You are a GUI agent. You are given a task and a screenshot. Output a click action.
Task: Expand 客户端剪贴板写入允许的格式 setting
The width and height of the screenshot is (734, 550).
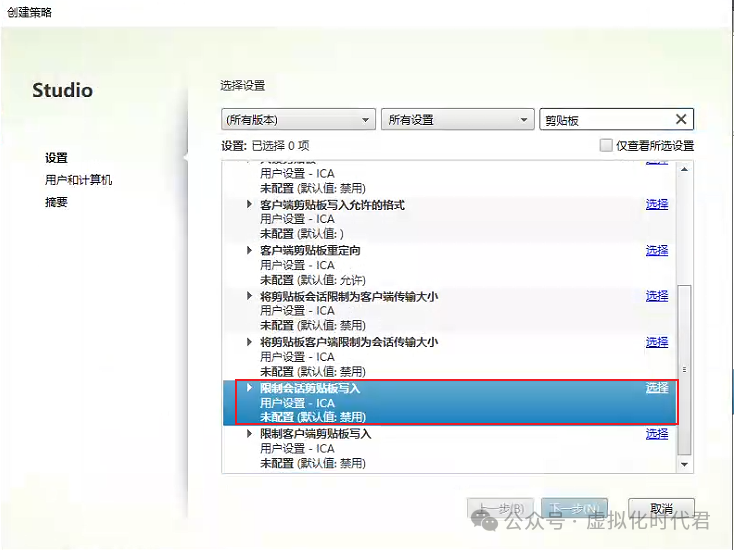coord(250,204)
